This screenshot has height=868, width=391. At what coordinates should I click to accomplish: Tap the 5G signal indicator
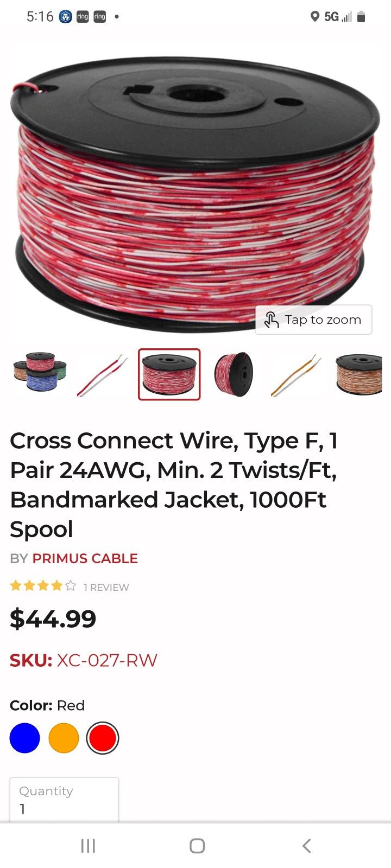[338, 17]
